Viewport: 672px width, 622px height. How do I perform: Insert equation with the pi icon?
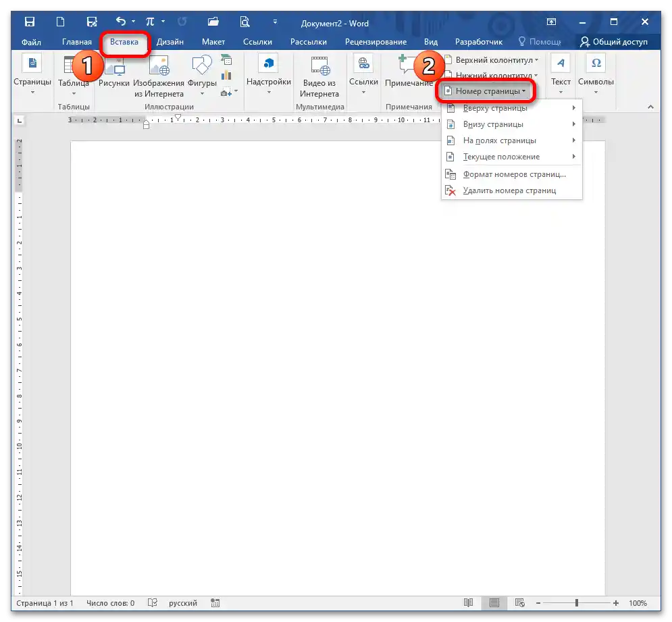point(149,22)
